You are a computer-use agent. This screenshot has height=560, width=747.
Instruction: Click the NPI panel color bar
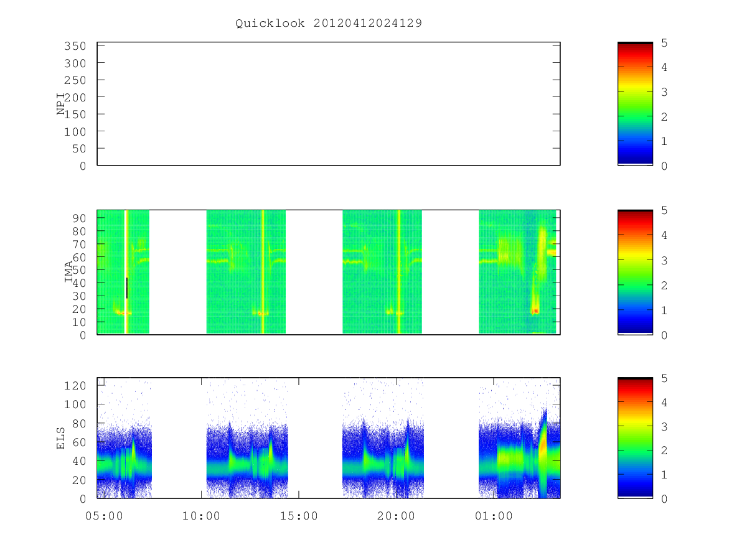pos(635,104)
